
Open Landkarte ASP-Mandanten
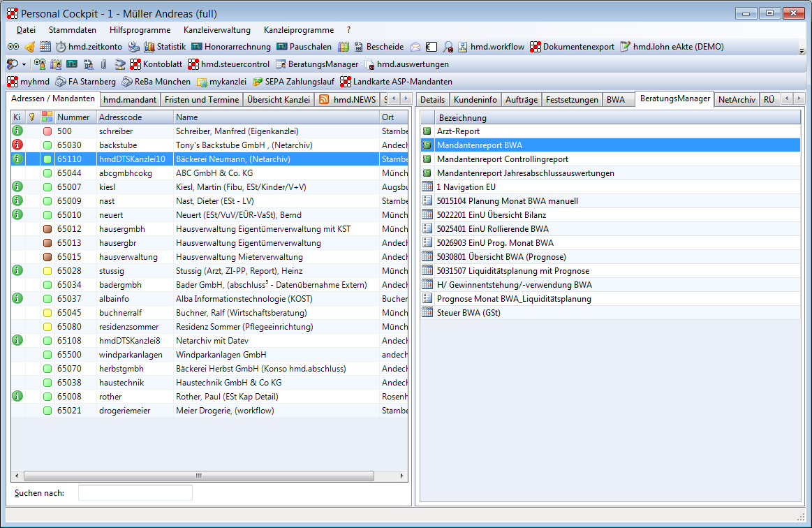396,82
